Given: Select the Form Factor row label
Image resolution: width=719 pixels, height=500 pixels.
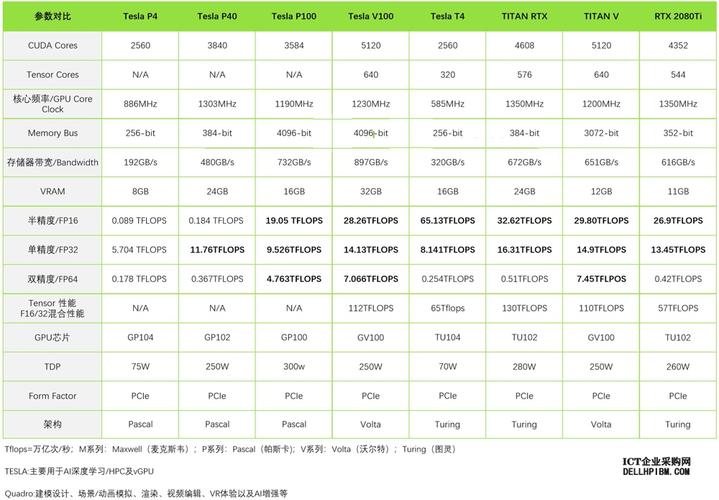Looking at the screenshot, I should (52, 395).
